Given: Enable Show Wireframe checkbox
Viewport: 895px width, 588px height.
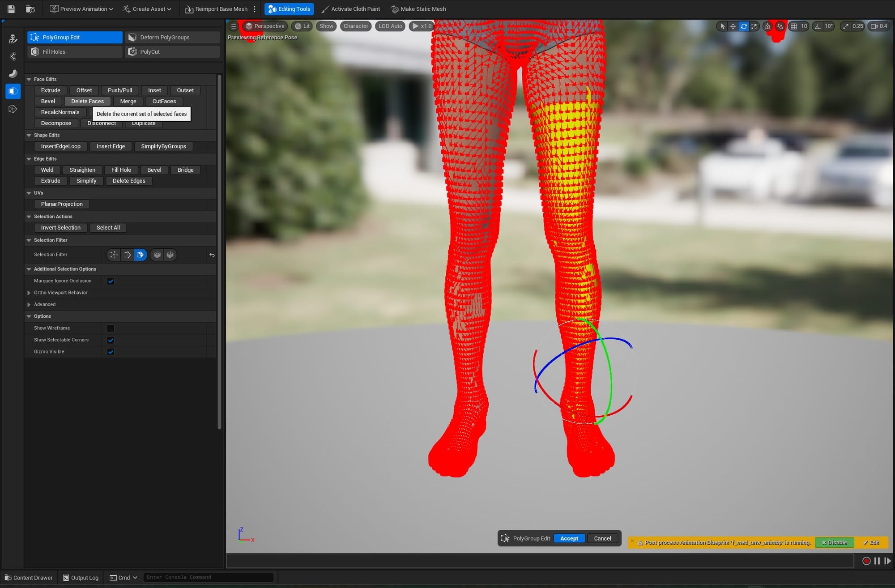Looking at the screenshot, I should coord(111,328).
